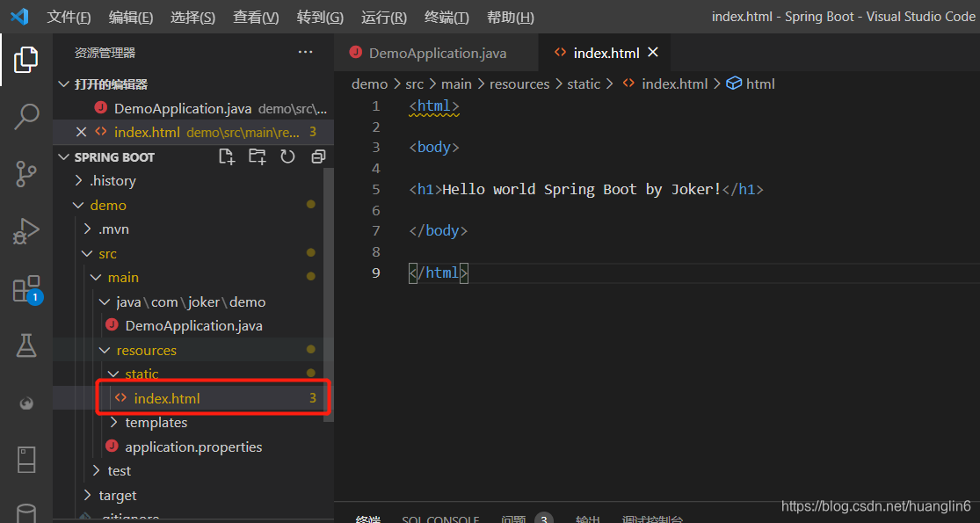Click the src breadcrumb
The height and width of the screenshot is (523, 980).
tap(414, 84)
